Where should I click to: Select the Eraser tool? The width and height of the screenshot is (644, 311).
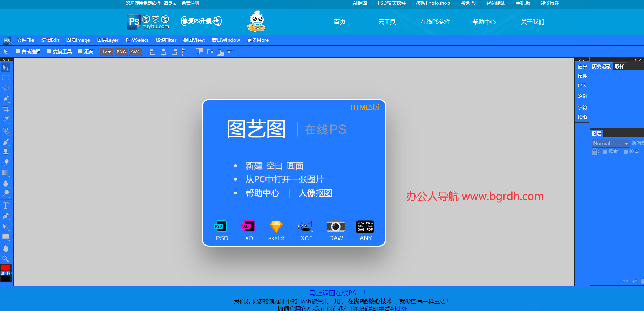(6, 162)
